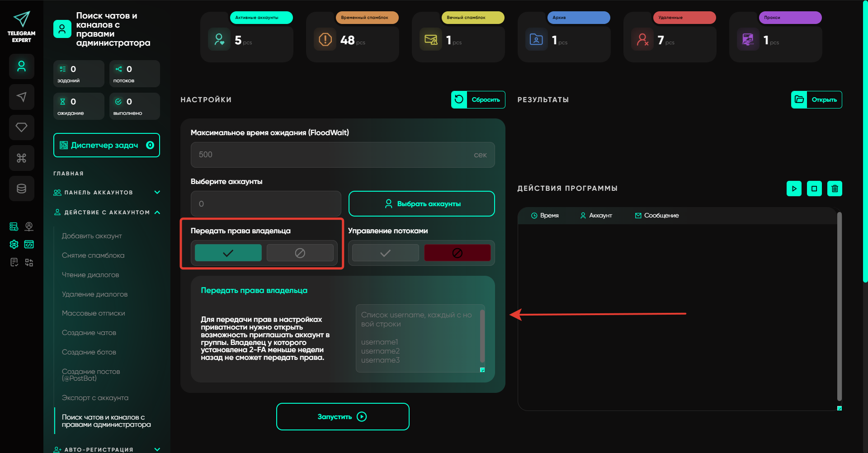Open the command key icon section
The height and width of the screenshot is (453, 868).
(x=21, y=158)
